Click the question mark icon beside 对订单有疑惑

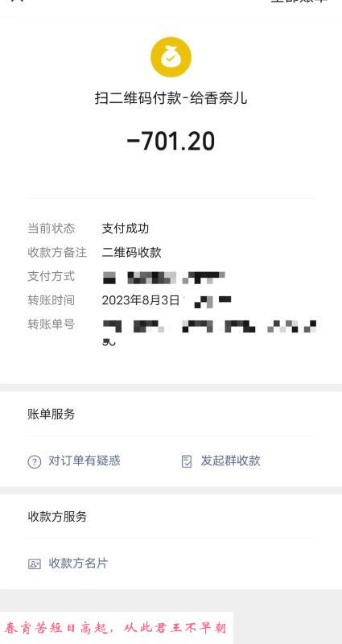(x=35, y=462)
